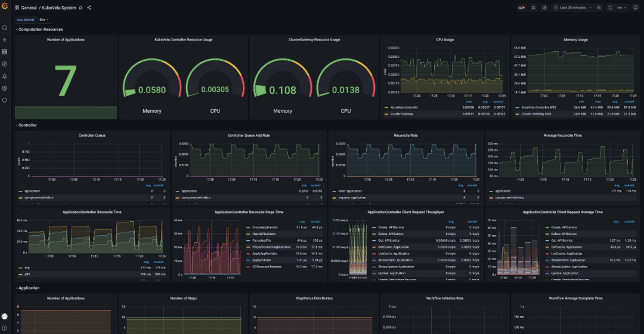Click the Create plus icon in sidebar
This screenshot has height=334, width=644.
tap(4, 39)
